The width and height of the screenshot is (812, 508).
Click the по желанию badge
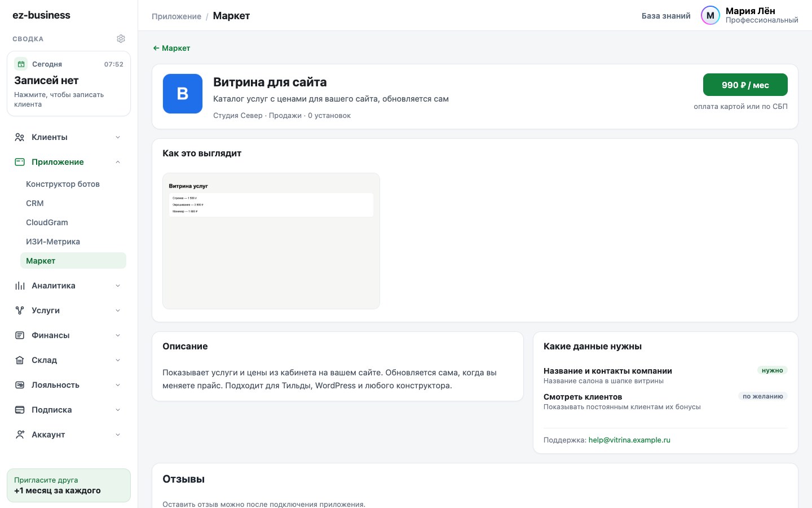click(x=763, y=396)
